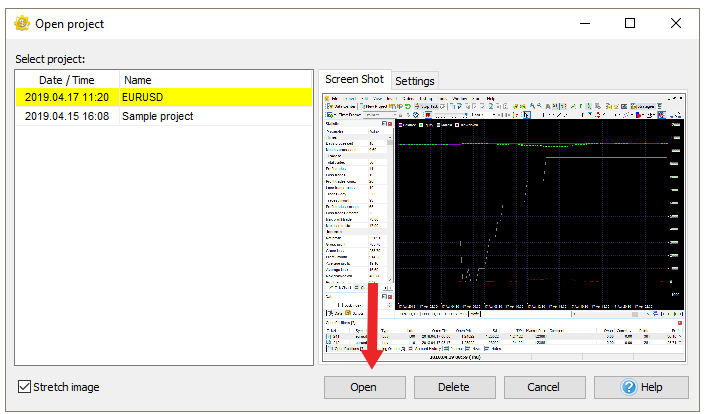Viewport: 706px width, 414px height.
Task: Click the 2019.04.17 11:20 date cell
Action: click(67, 98)
